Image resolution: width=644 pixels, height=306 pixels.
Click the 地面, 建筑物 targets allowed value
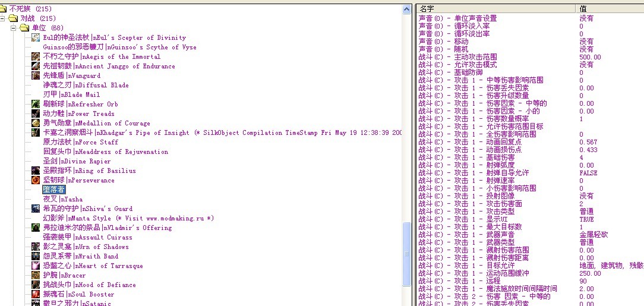point(611,266)
